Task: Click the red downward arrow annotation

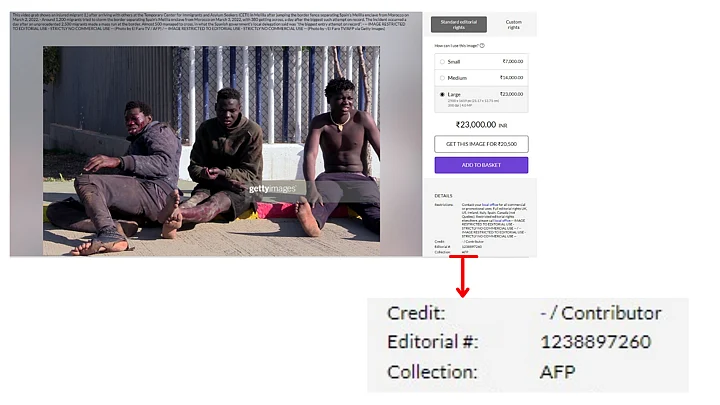Action: (463, 276)
